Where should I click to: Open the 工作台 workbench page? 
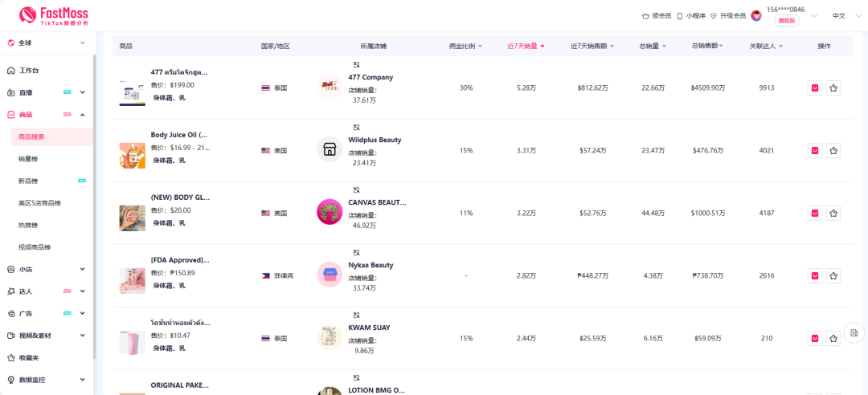point(29,71)
